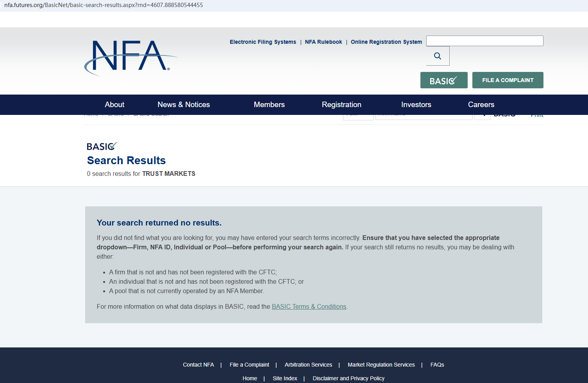588x383 pixels.
Task: Click File a Complaint footer link
Action: point(249,365)
